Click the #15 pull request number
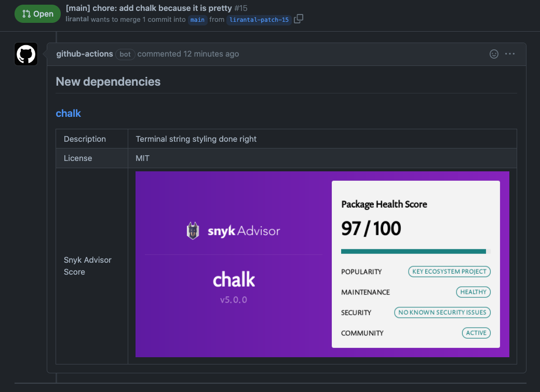Viewport: 540px width, 392px height. pyautogui.click(x=241, y=8)
